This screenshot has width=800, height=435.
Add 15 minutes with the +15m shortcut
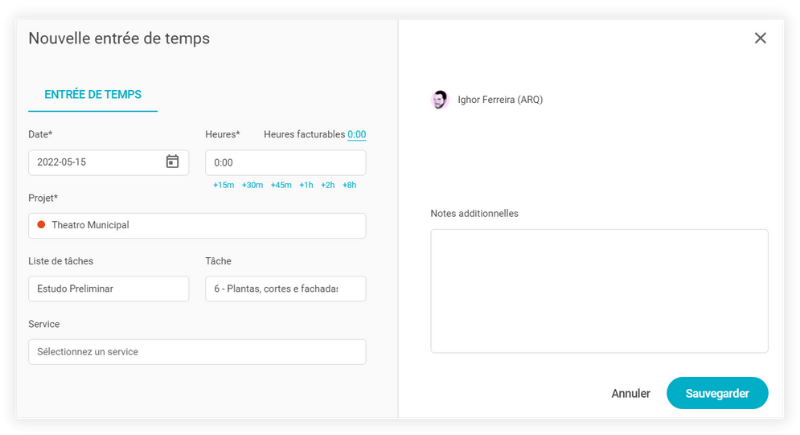223,185
